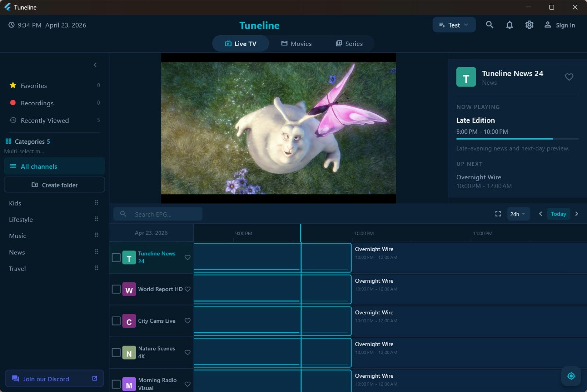The height and width of the screenshot is (392, 587).
Task: Click the Apr 23, 2026 date header
Action: [151, 233]
